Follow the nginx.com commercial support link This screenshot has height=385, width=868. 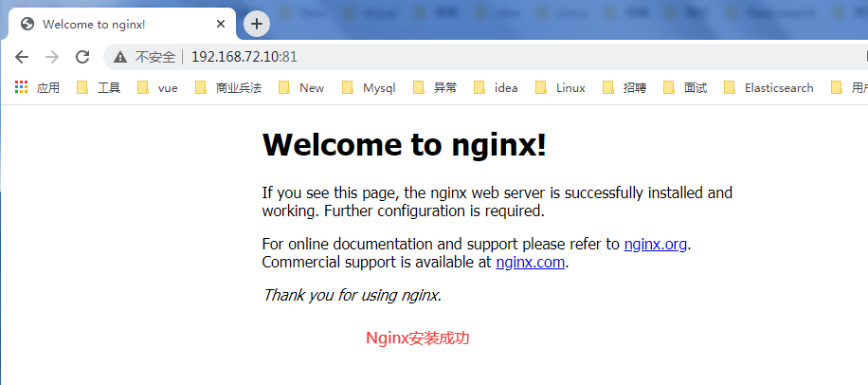(531, 262)
